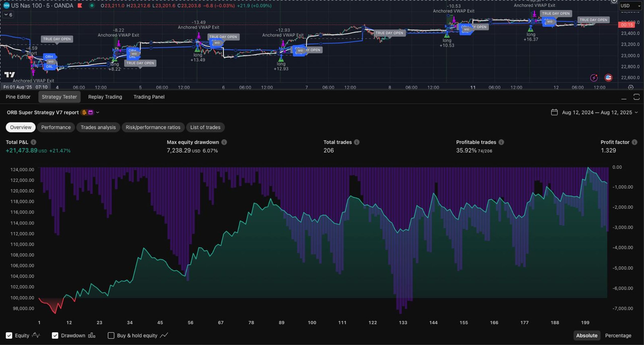Click the red flag icon beside OANDA
The height and width of the screenshot is (345, 644).
pyautogui.click(x=80, y=6)
